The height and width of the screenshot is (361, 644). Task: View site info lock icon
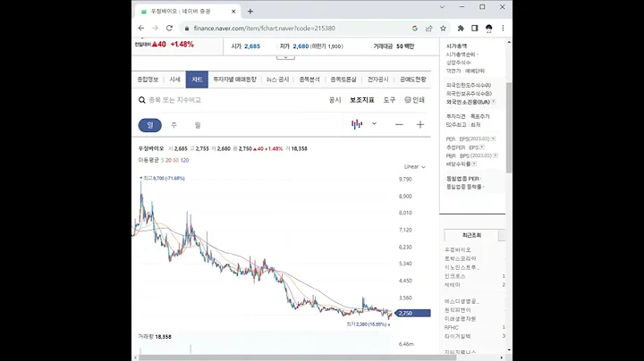pos(187,29)
